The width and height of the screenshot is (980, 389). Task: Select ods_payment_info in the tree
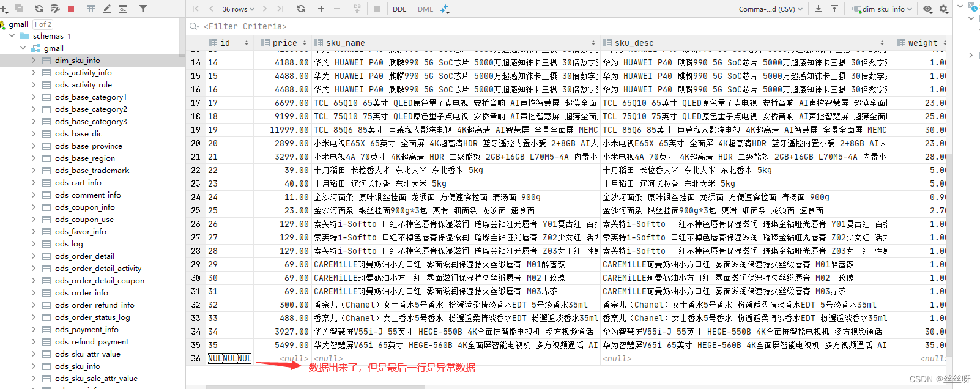[87, 330]
